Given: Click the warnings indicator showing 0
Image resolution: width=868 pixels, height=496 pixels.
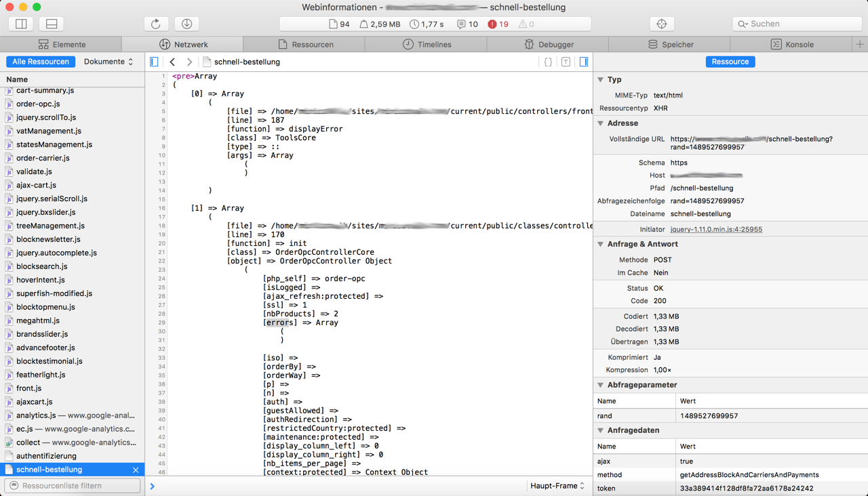Looking at the screenshot, I should (526, 24).
